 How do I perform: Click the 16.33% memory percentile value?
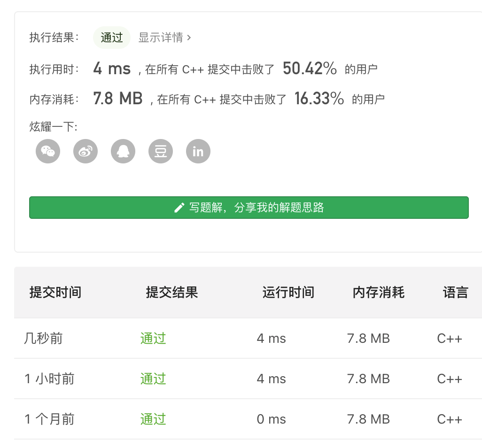click(319, 98)
